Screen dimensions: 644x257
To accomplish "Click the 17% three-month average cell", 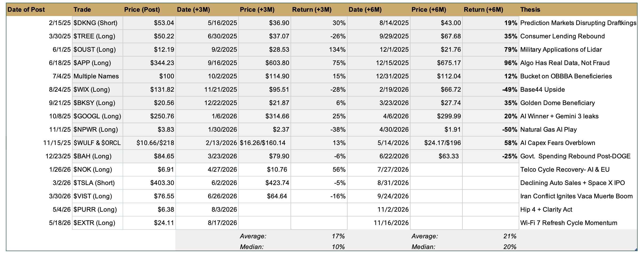I will coord(319,236).
